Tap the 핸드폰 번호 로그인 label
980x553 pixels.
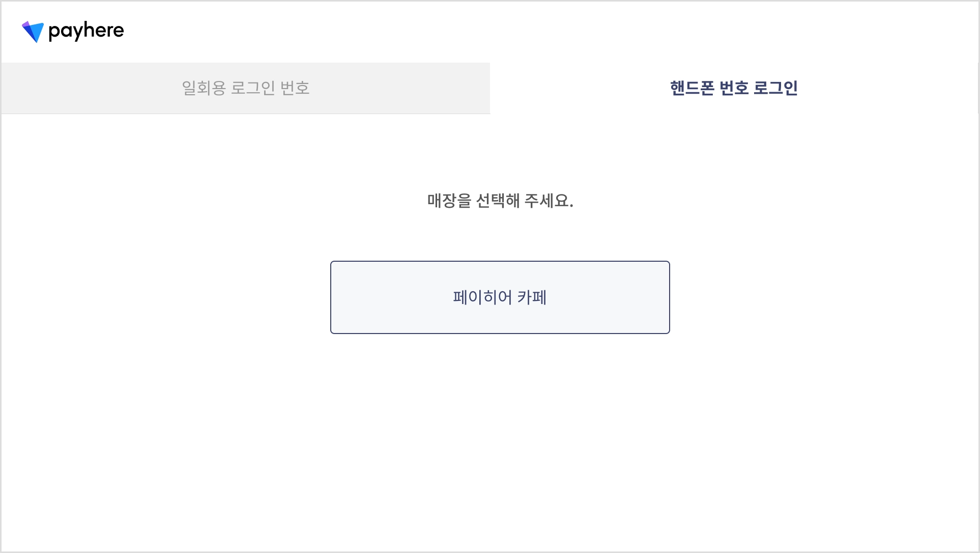pyautogui.click(x=734, y=88)
